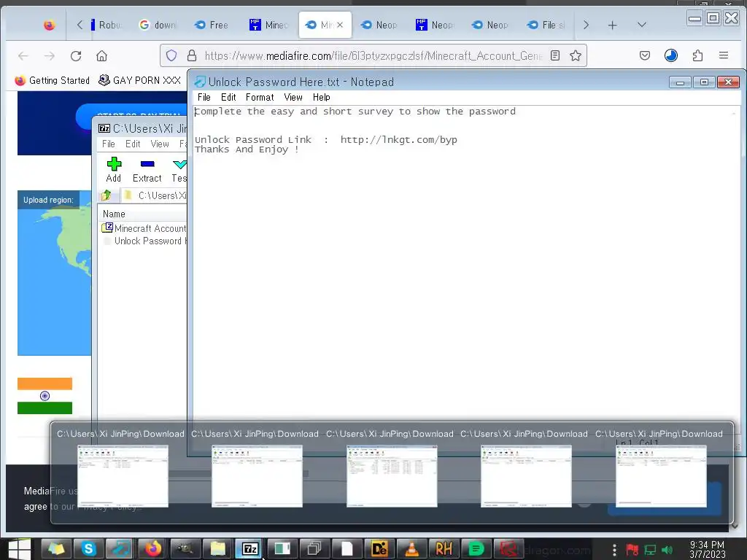Open the Firefox hamburger menu
The image size is (747, 560).
point(723,55)
